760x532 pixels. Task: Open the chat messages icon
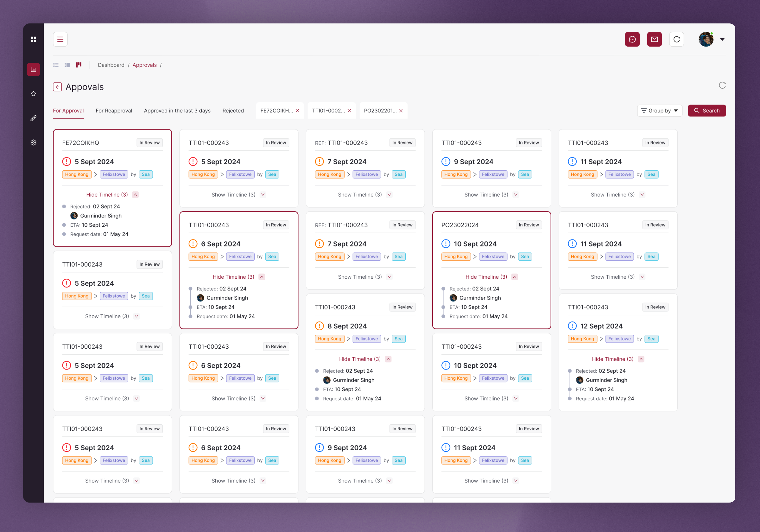[632, 39]
